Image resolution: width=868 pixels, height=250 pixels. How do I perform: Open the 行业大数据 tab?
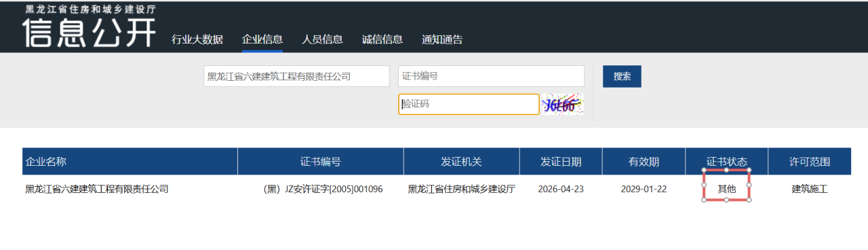point(197,39)
